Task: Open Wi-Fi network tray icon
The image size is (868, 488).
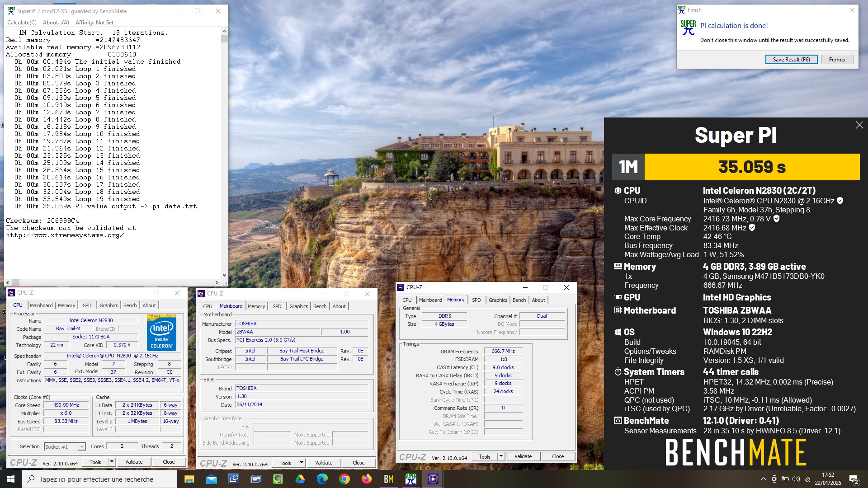Action: coord(807,479)
